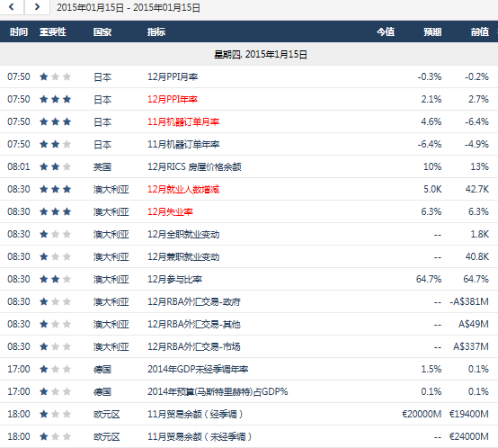Open the date range 2015年01月15日 selector
The height and width of the screenshot is (448, 498).
point(129,7)
